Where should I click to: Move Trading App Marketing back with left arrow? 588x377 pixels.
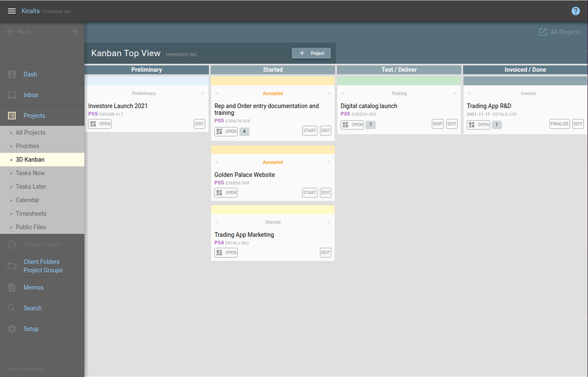click(x=218, y=222)
